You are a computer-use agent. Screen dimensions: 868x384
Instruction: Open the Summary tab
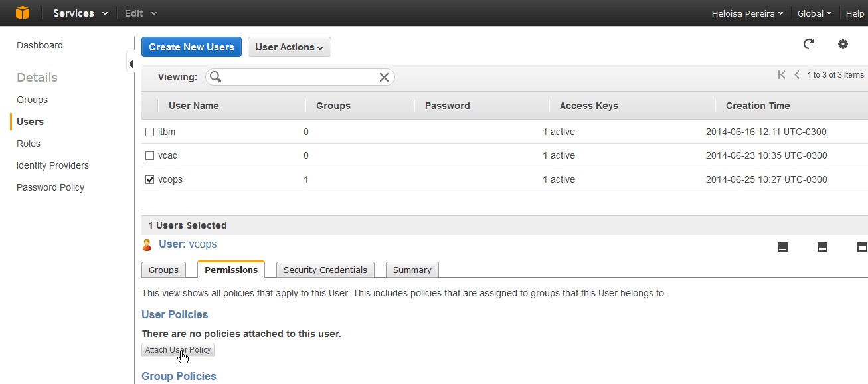(x=412, y=270)
